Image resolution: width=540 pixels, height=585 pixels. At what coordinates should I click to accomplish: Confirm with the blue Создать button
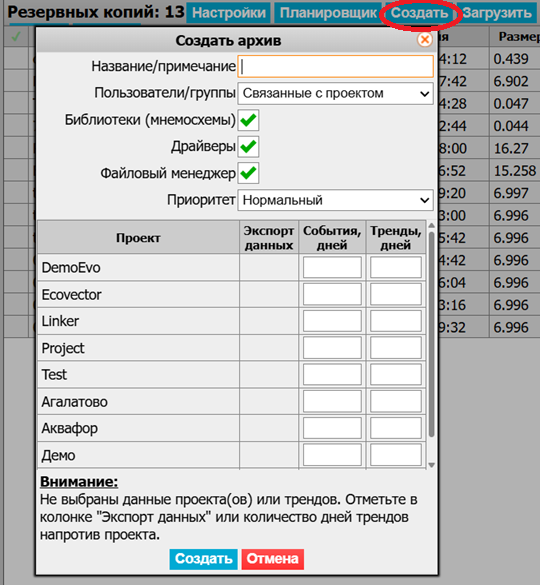coord(203,559)
